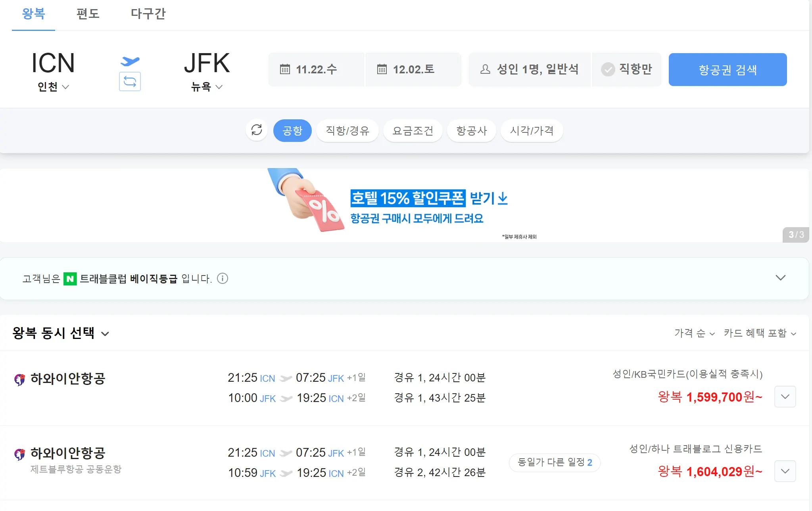Click the swap departure and arrival icon

coord(130,81)
